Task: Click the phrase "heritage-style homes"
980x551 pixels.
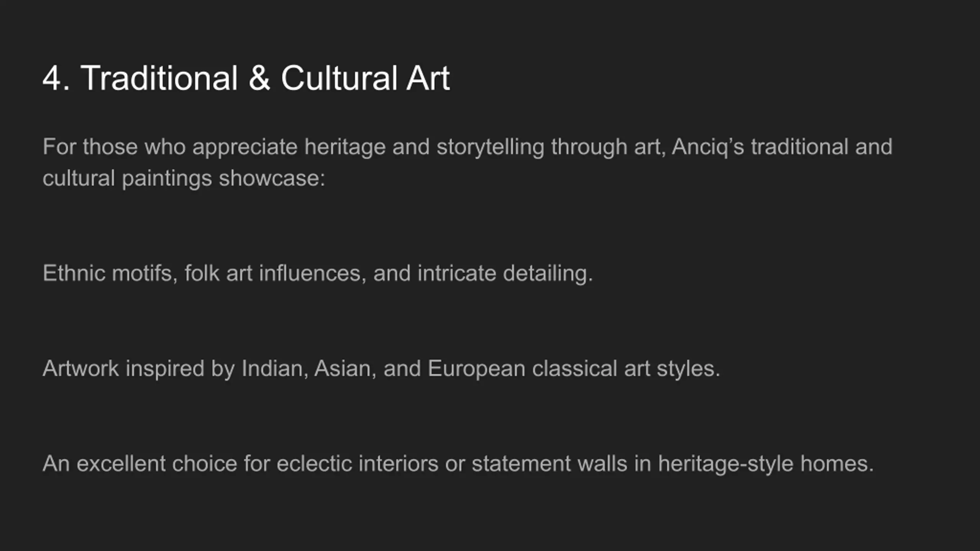Action: pyautogui.click(x=766, y=464)
